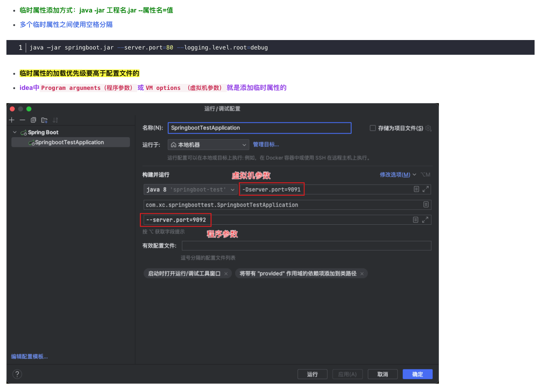
Task: Click the 运行 button
Action: point(312,374)
